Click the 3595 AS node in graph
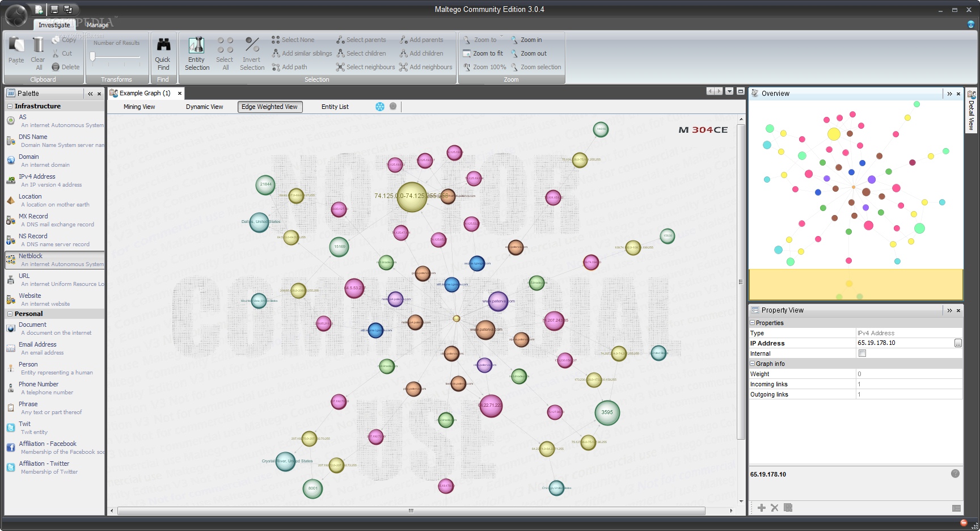980x531 pixels. point(607,412)
